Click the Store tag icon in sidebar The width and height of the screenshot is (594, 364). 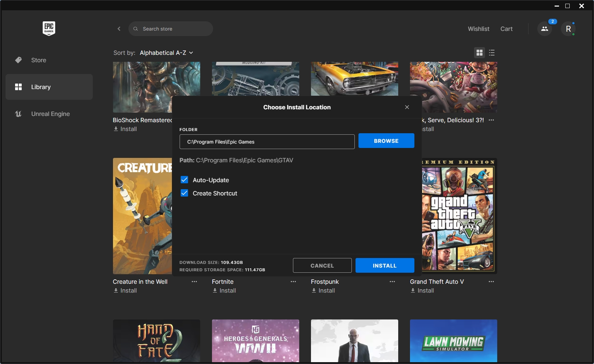coord(18,60)
